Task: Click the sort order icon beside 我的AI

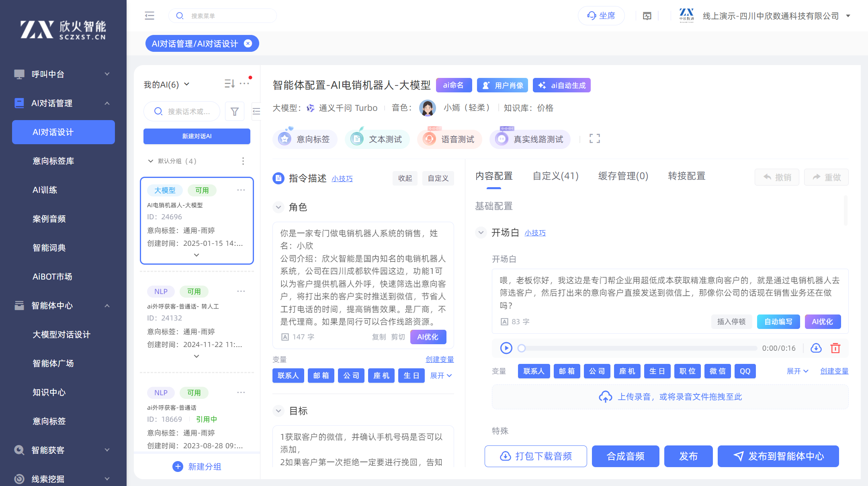Action: tap(229, 84)
